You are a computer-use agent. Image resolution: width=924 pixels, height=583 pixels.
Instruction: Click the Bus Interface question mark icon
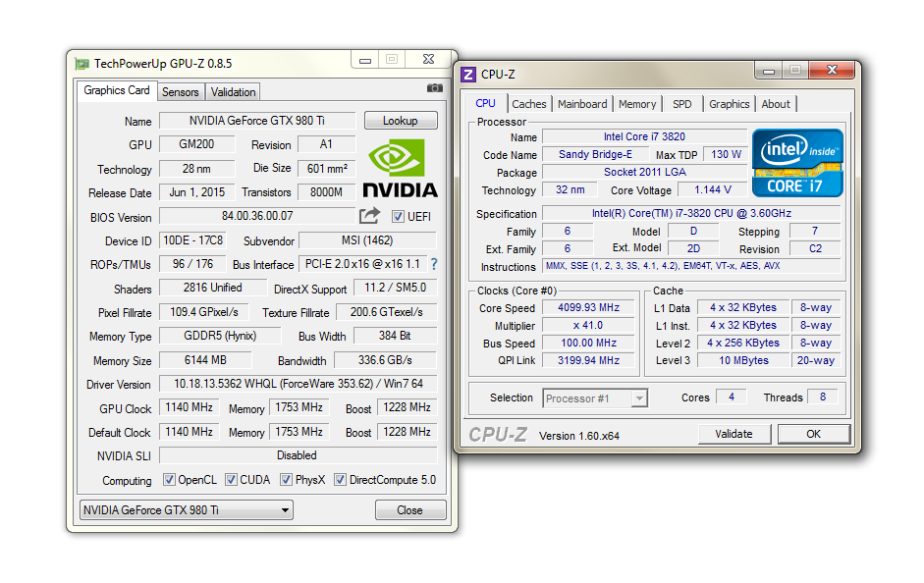[x=433, y=264]
